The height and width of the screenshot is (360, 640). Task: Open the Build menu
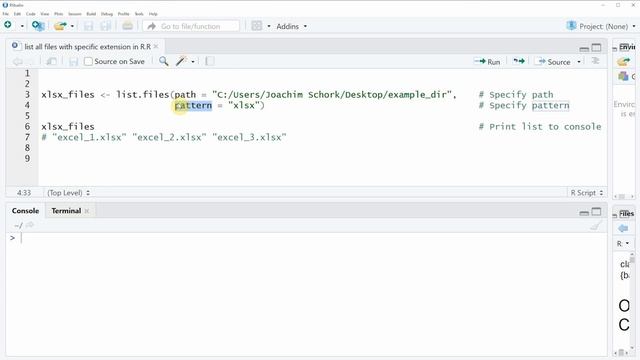pos(91,14)
